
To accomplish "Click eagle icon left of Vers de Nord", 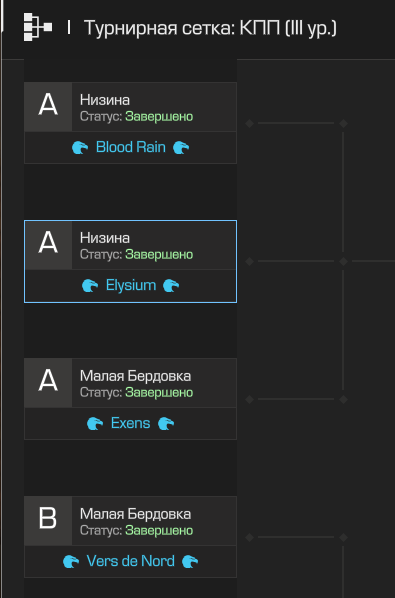I will point(71,562).
